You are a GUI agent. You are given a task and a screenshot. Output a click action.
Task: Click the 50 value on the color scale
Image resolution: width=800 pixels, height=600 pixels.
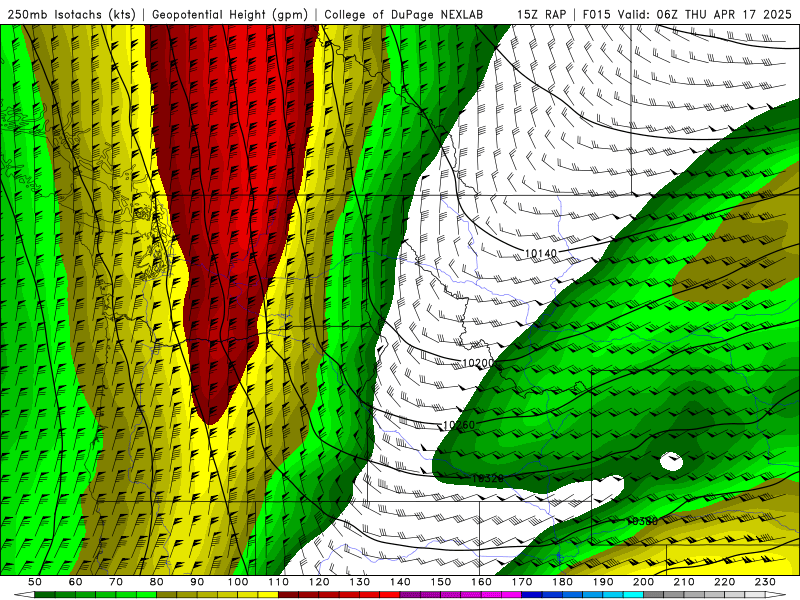(35, 582)
